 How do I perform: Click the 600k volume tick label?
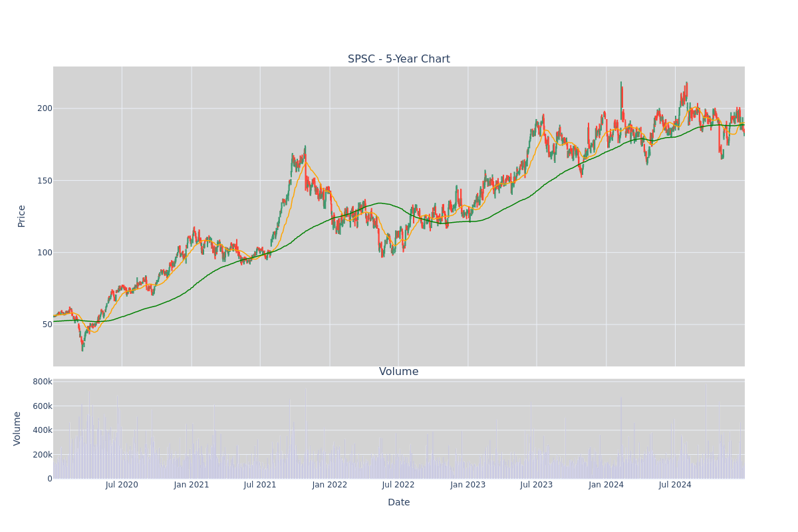coord(43,406)
